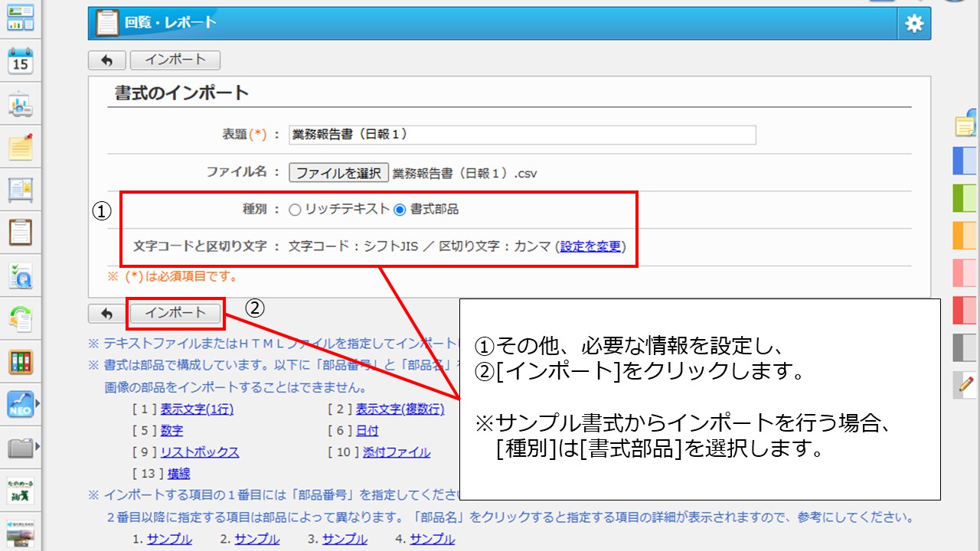Select the 書式部品 radio option
Viewport: 980px width, 551px height.
[x=400, y=209]
